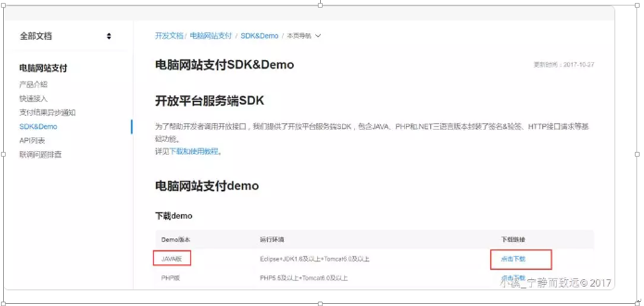The width and height of the screenshot is (644, 306).
Task: Click 点击下载 in the PHP版 row
Action: (x=513, y=278)
